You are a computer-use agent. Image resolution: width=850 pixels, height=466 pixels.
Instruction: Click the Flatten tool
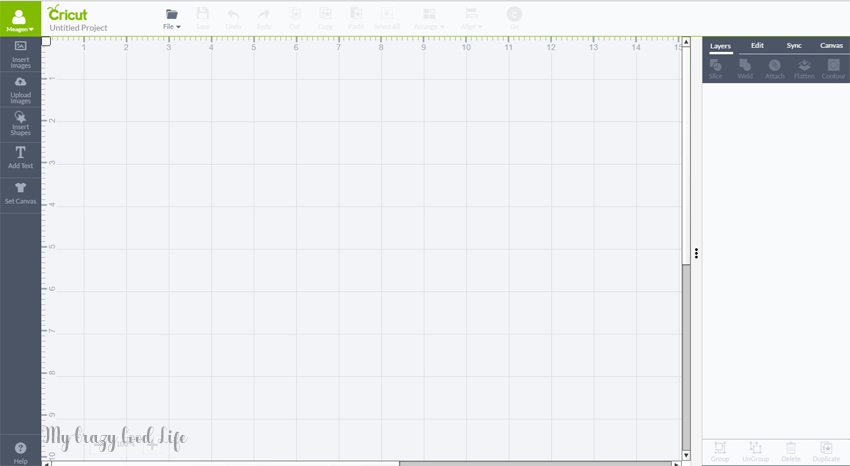[804, 69]
